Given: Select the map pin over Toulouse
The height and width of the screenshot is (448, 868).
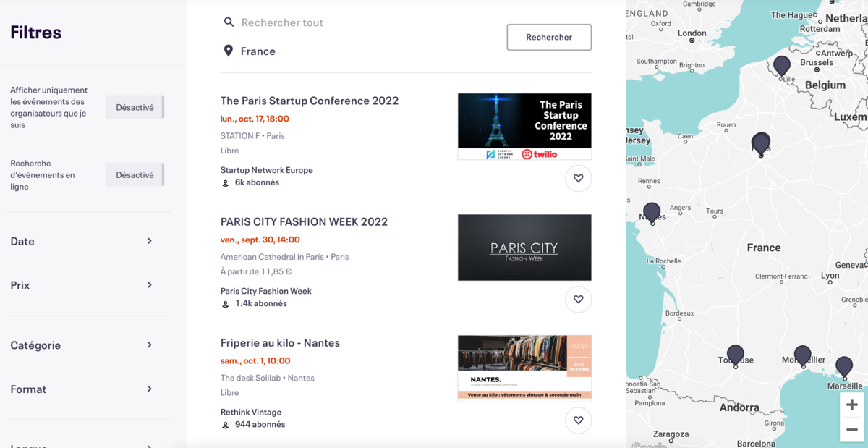Looking at the screenshot, I should [736, 355].
